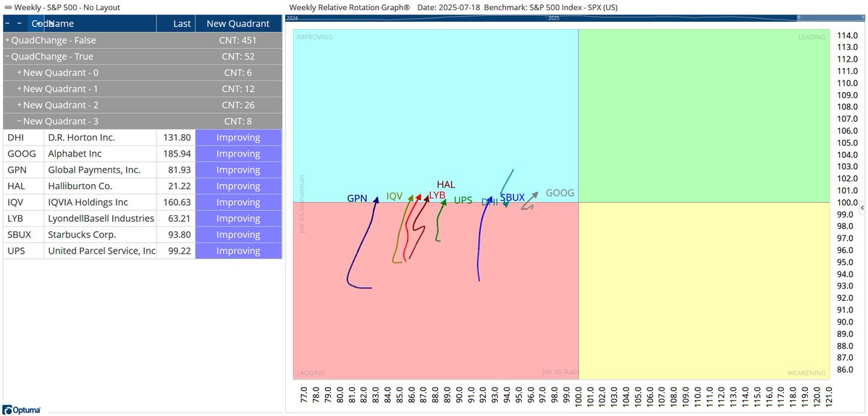This screenshot has height=416, width=868.
Task: Click the GOOG gray arrowhead on the graph
Action: (535, 194)
